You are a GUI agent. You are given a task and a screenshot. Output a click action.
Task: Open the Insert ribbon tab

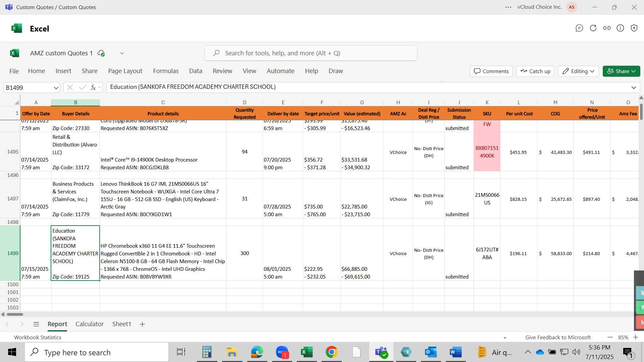tap(63, 71)
